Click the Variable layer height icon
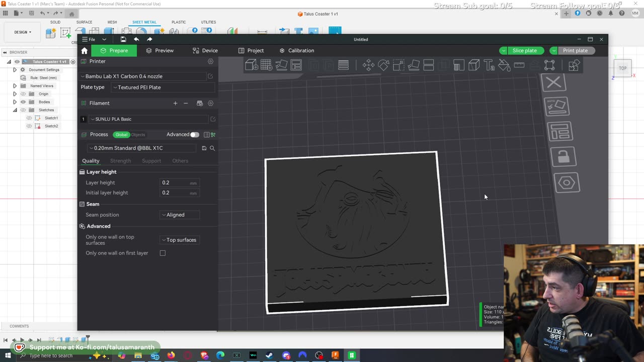The image size is (644, 362). [x=344, y=65]
